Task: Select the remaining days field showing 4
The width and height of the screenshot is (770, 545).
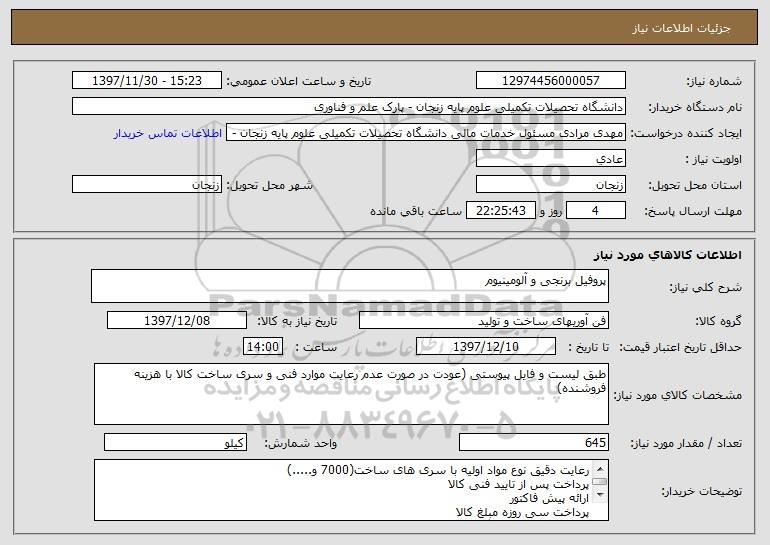Action: point(596,211)
